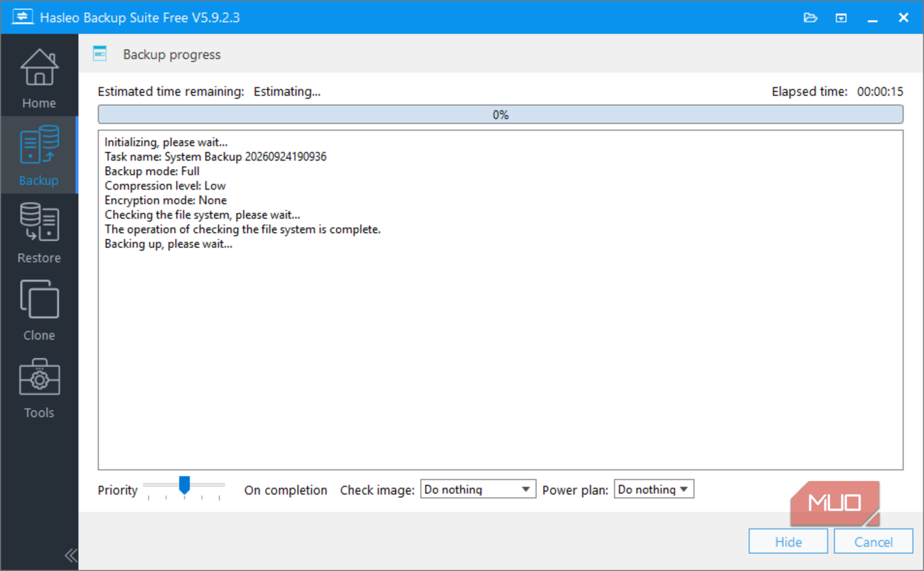Click the 'Check image:' label
The height and width of the screenshot is (571, 924).
(x=377, y=490)
